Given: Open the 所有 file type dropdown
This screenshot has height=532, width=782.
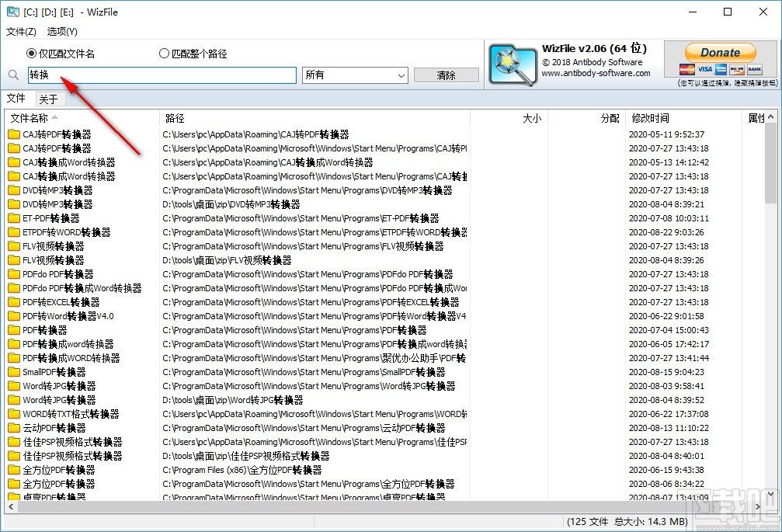Looking at the screenshot, I should click(x=355, y=75).
